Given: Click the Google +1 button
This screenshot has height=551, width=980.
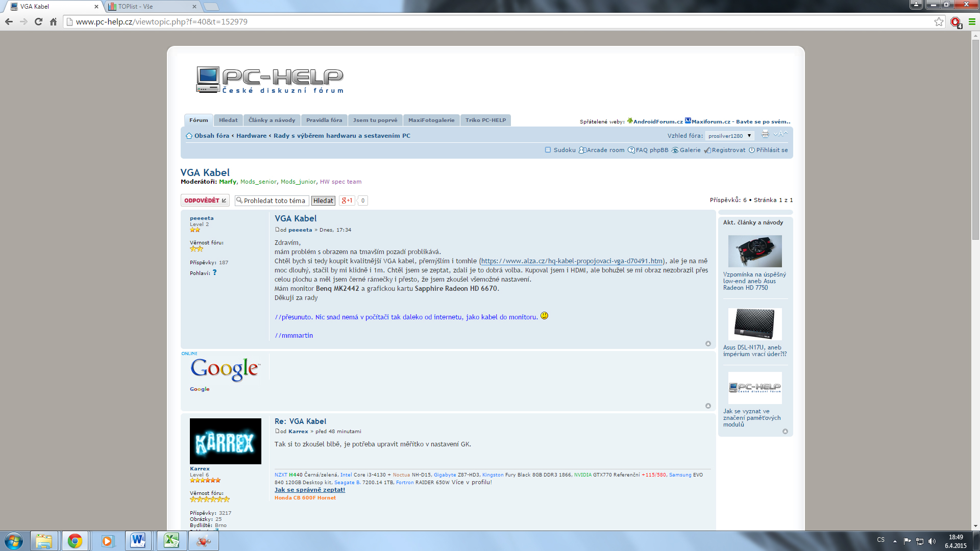Looking at the screenshot, I should click(347, 201).
